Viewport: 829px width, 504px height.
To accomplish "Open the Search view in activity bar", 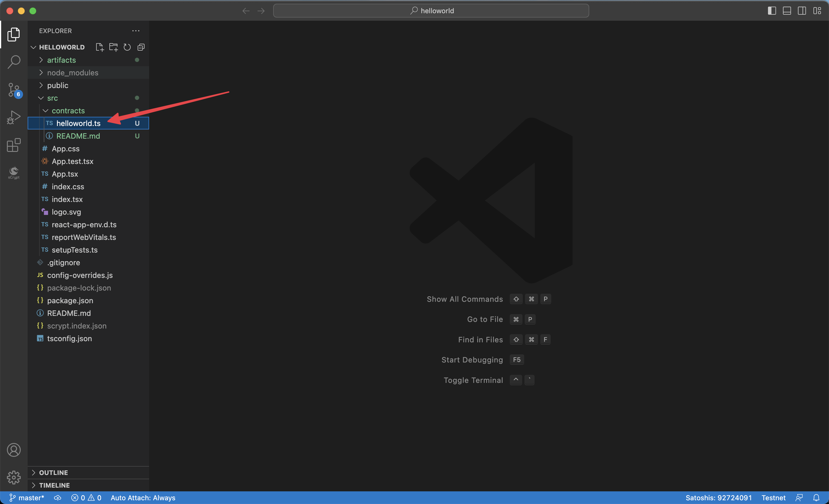I will (x=14, y=62).
